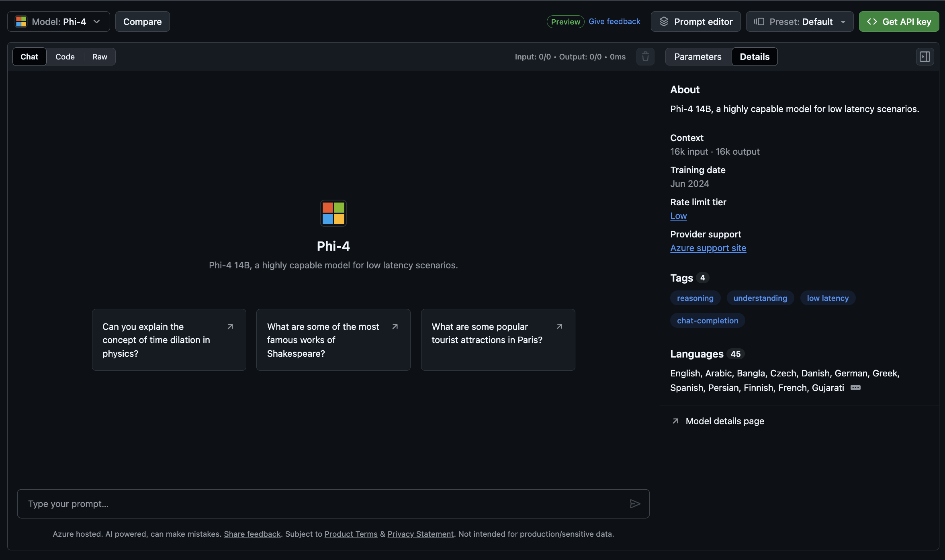945x560 pixels.
Task: Switch to the Raw tab
Action: 100,57
